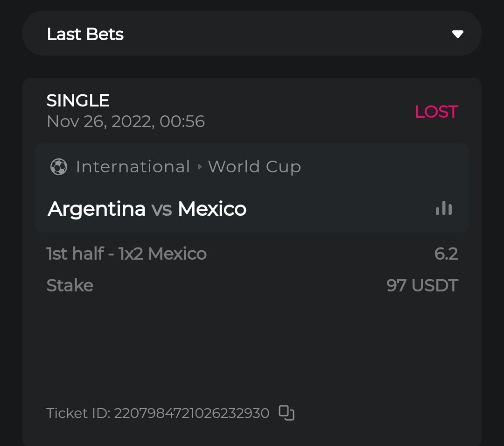
Task: Select the Mexico team name in match title
Action: point(212,209)
